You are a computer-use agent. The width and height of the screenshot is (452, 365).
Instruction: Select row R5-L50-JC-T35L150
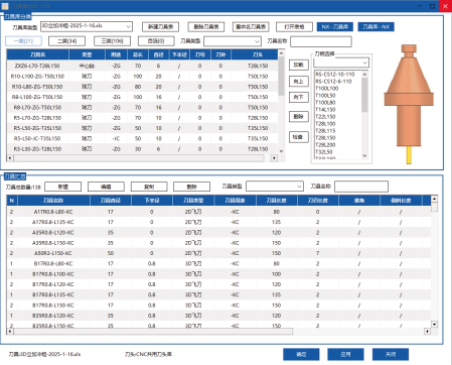tap(142, 138)
